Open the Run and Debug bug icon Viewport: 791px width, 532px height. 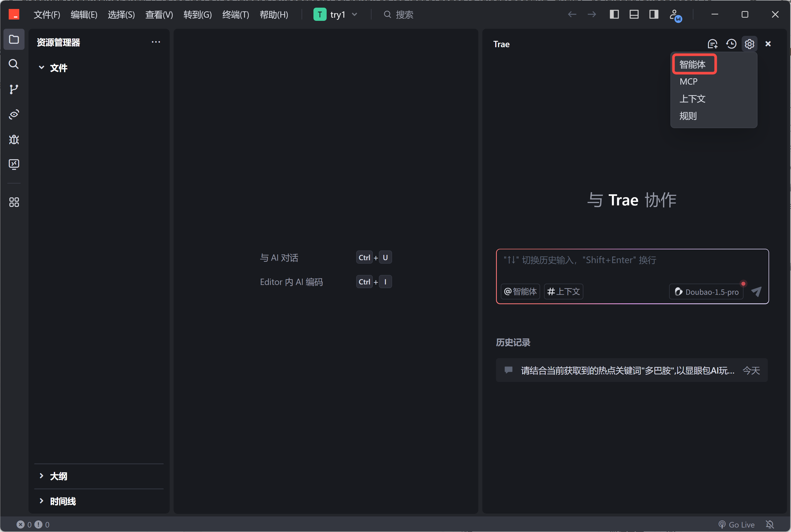(x=14, y=139)
